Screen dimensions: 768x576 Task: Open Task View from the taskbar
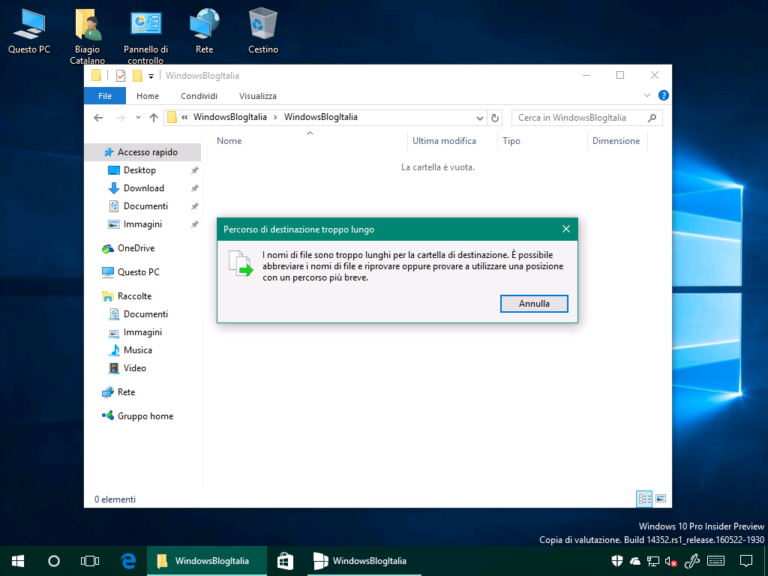[90, 561]
